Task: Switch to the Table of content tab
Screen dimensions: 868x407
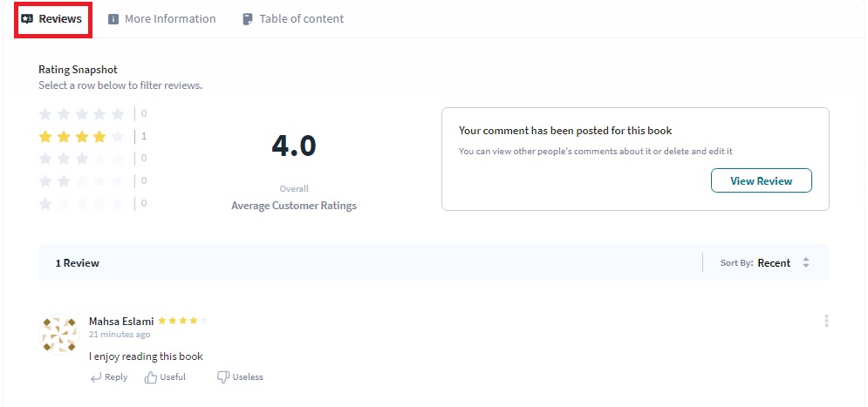Action: point(301,19)
